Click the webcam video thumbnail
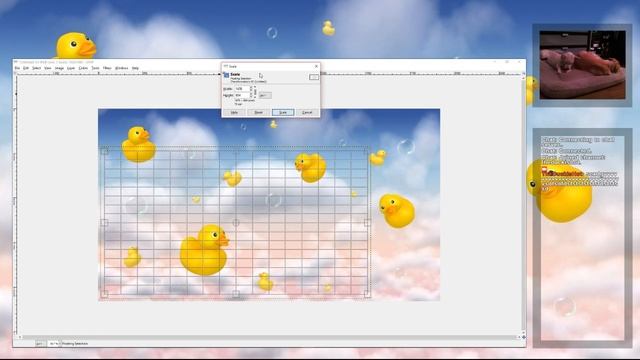 582,64
